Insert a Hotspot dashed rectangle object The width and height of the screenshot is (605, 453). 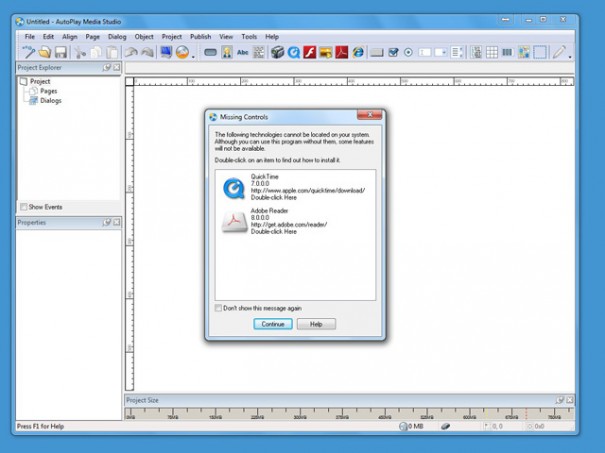click(540, 52)
